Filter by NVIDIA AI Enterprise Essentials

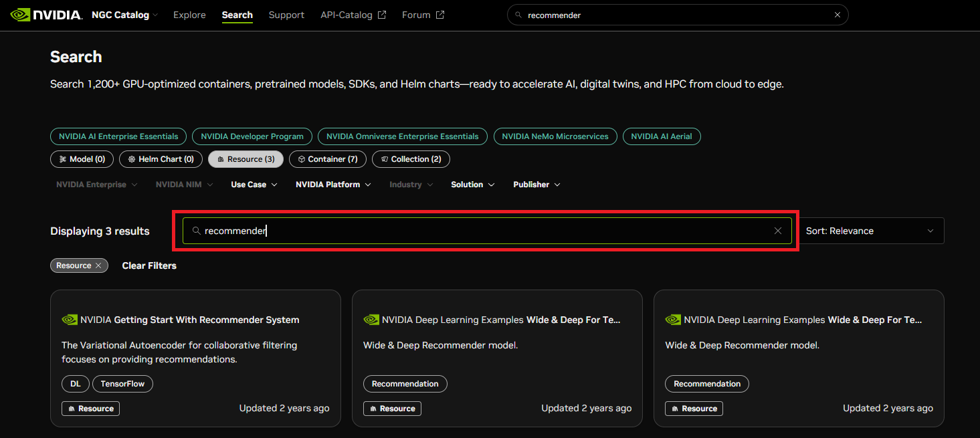tap(118, 136)
